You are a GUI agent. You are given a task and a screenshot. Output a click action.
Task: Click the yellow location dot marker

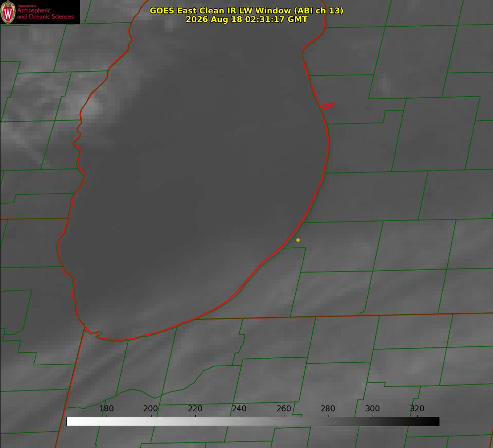(x=298, y=240)
